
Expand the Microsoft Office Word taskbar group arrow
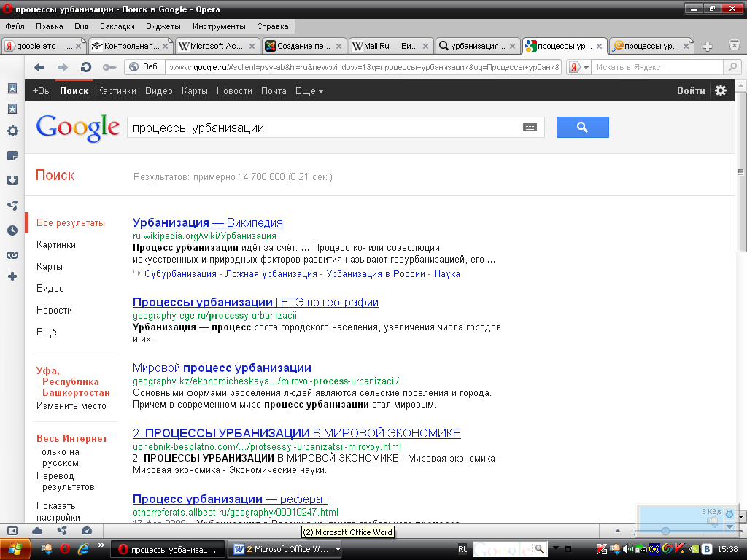tap(338, 549)
